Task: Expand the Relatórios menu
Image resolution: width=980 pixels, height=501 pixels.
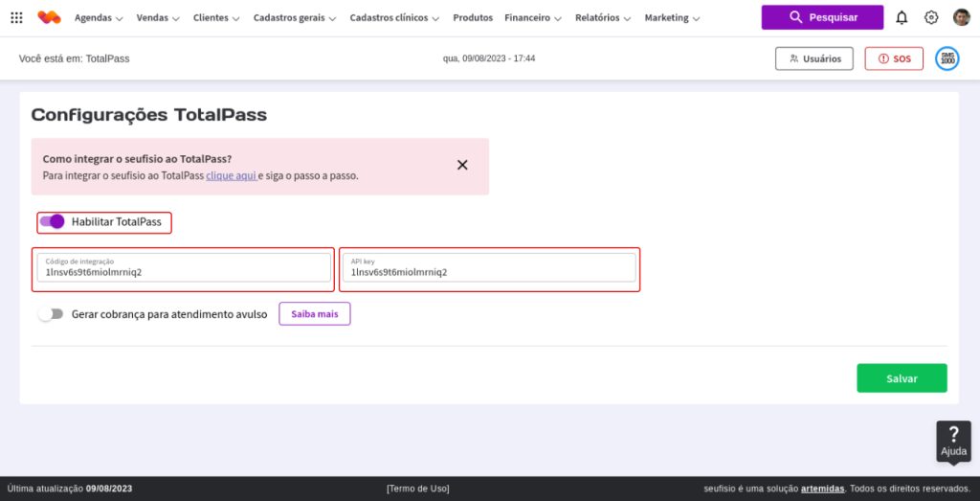Action: click(x=603, y=18)
